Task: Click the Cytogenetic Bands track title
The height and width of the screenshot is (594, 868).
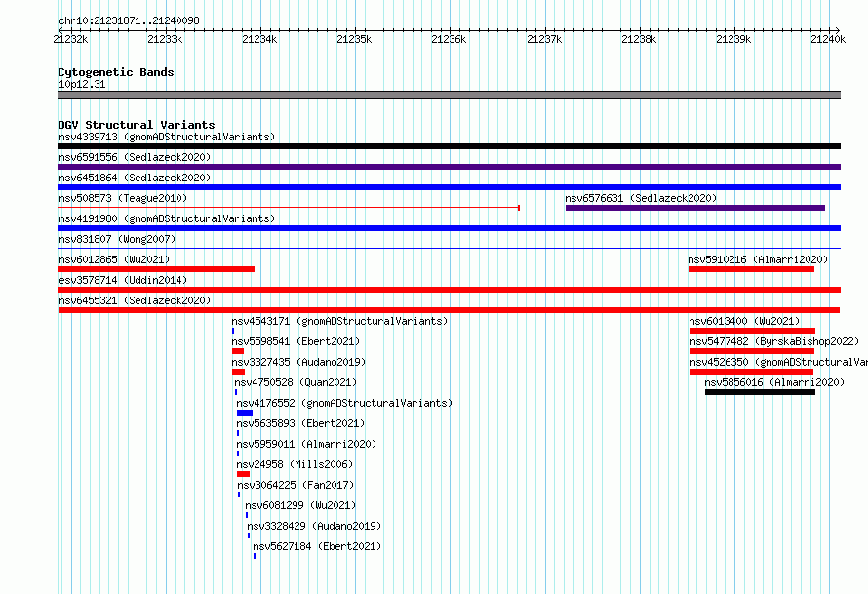Action: click(x=116, y=72)
